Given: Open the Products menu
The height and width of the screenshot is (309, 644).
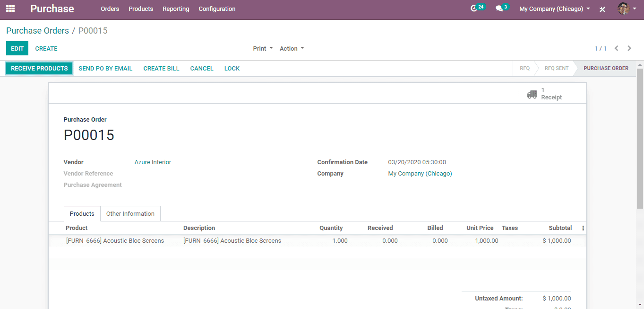Looking at the screenshot, I should [x=141, y=9].
